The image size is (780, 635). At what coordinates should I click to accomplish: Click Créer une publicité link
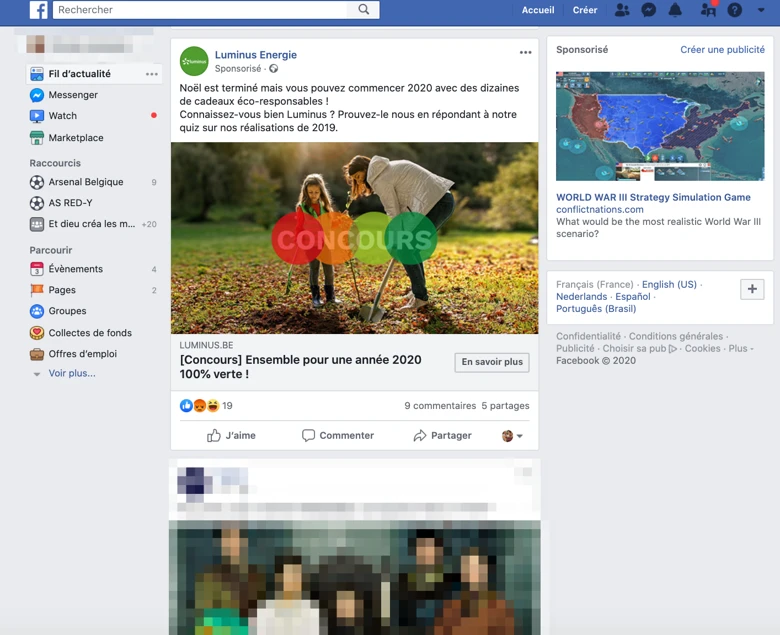pyautogui.click(x=722, y=50)
